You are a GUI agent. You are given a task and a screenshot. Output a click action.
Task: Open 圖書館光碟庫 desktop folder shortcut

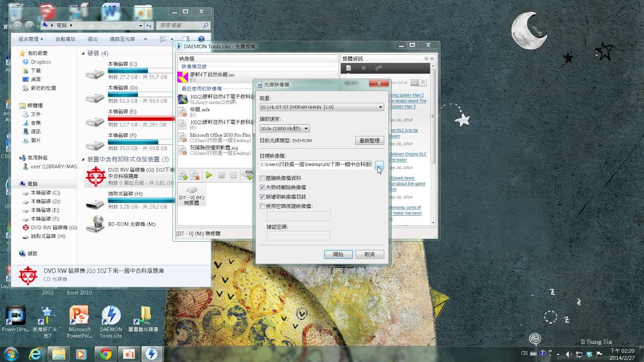tap(143, 319)
